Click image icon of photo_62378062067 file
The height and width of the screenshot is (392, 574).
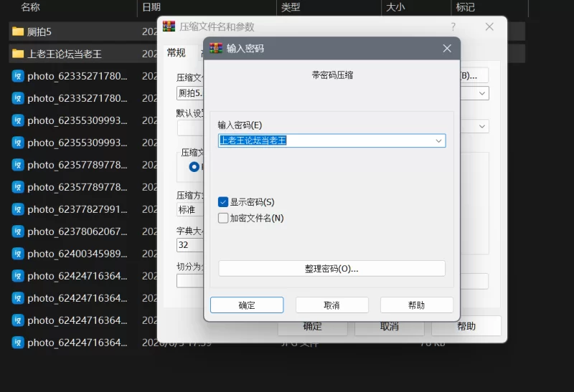click(18, 231)
